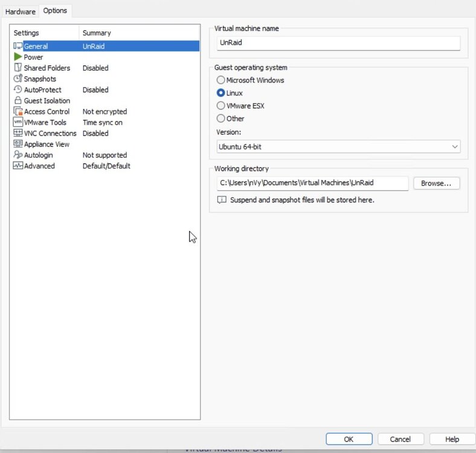
Task: Click the Help button
Action: [452, 439]
